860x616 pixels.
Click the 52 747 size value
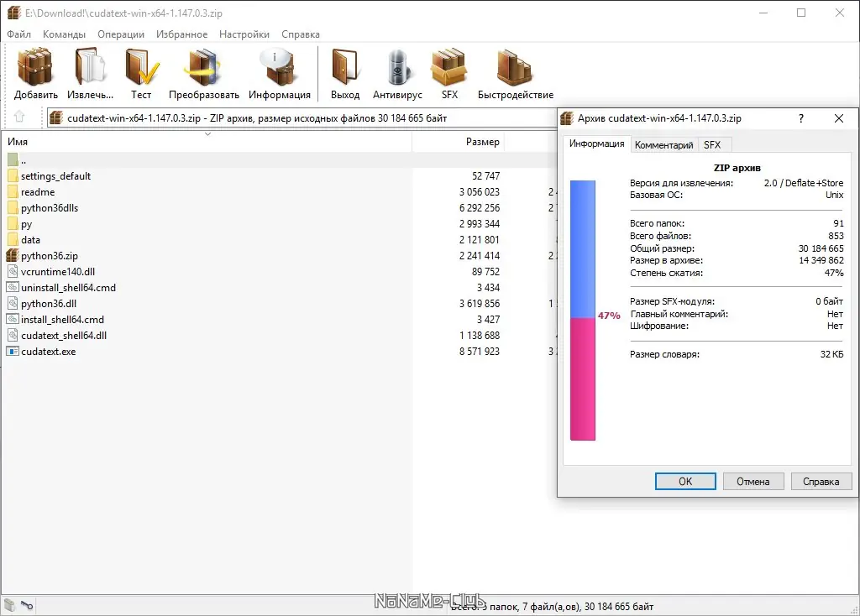point(485,176)
